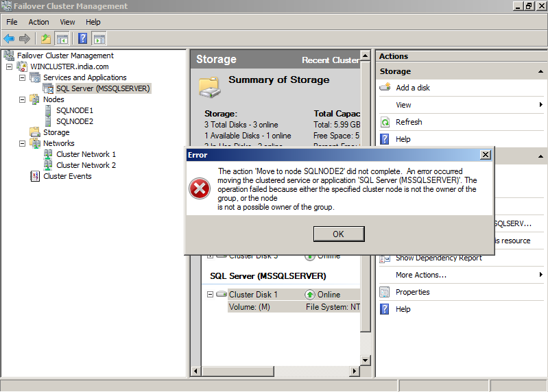Click the horizontal scrollbar right arrow
548x392 pixels.
[x=355, y=371]
